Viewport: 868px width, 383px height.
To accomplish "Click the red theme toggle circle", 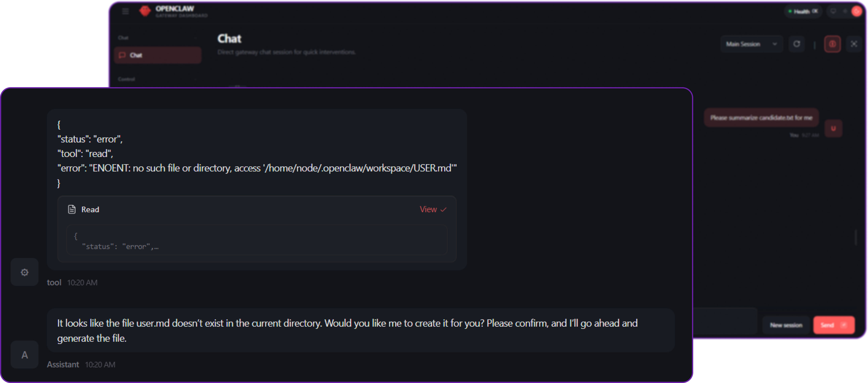I will (856, 12).
